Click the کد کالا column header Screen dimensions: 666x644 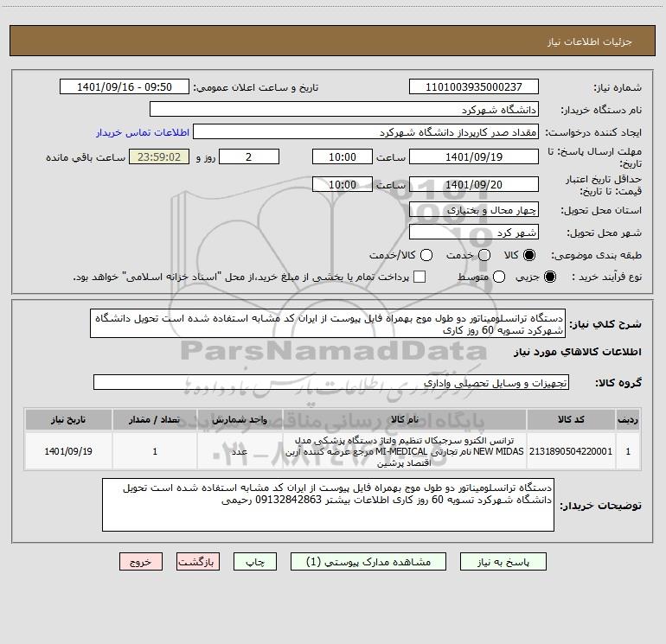[571, 419]
